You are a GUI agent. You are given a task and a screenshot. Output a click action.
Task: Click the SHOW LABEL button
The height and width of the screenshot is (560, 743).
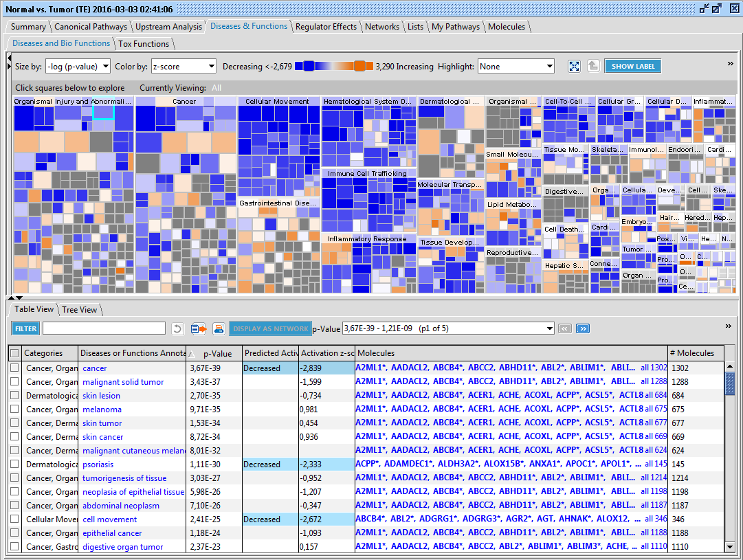632,67
